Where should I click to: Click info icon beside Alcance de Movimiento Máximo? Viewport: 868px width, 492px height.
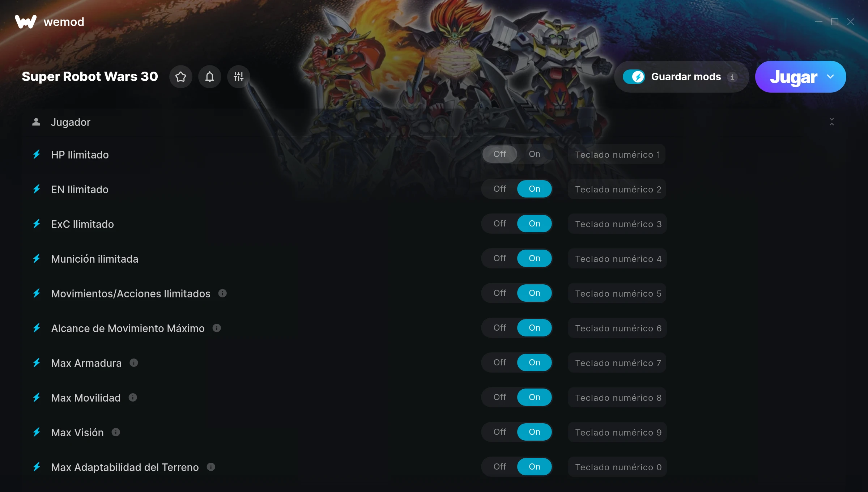217,328
